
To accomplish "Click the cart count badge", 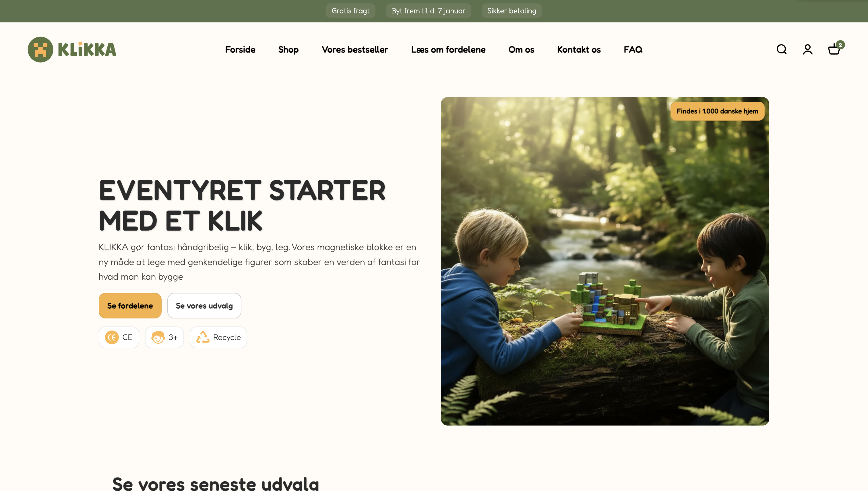I will click(x=840, y=45).
